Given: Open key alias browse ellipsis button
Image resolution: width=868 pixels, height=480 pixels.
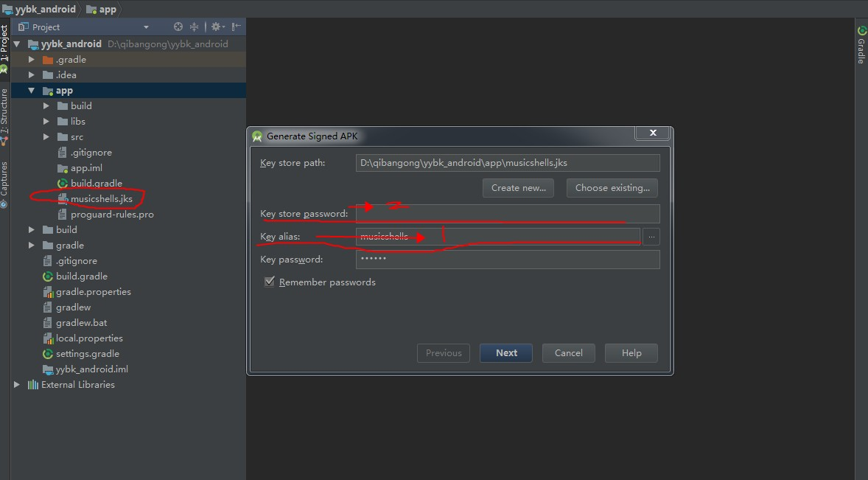Looking at the screenshot, I should (x=651, y=237).
